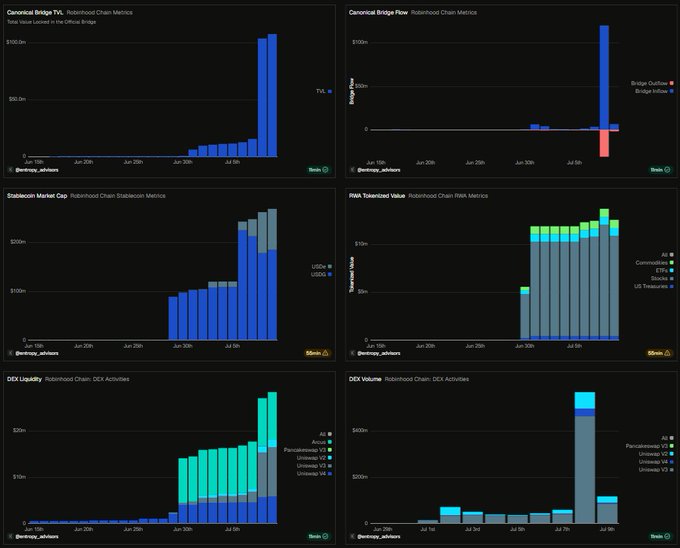680x548 pixels.
Task: Toggle Bridge Inflow series in legend
Action: tap(654, 91)
